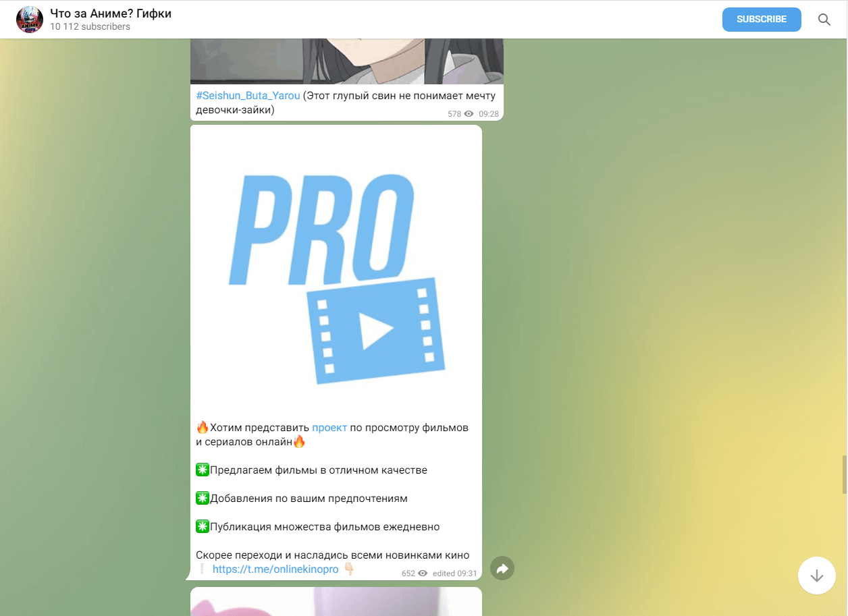The width and height of the screenshot is (848, 616).
Task: Jump to latest messages with down arrow
Action: click(x=817, y=576)
